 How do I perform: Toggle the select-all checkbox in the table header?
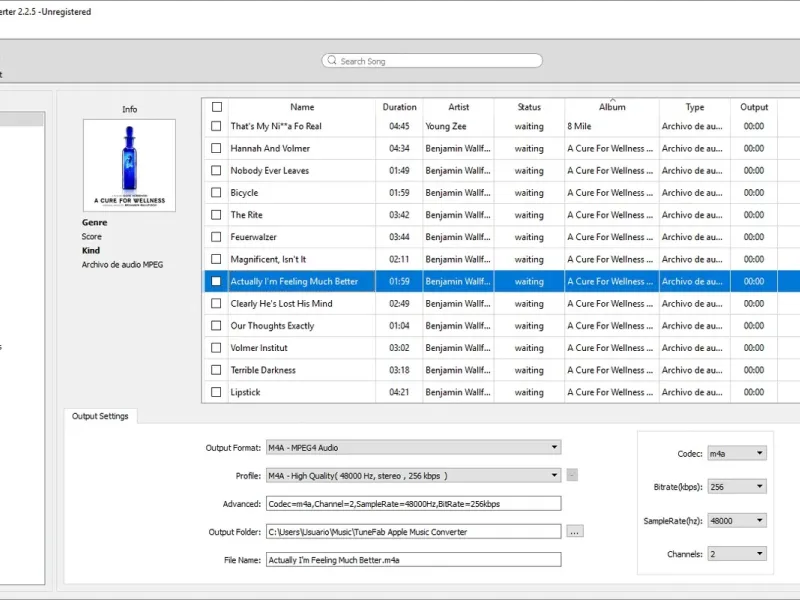pyautogui.click(x=217, y=107)
